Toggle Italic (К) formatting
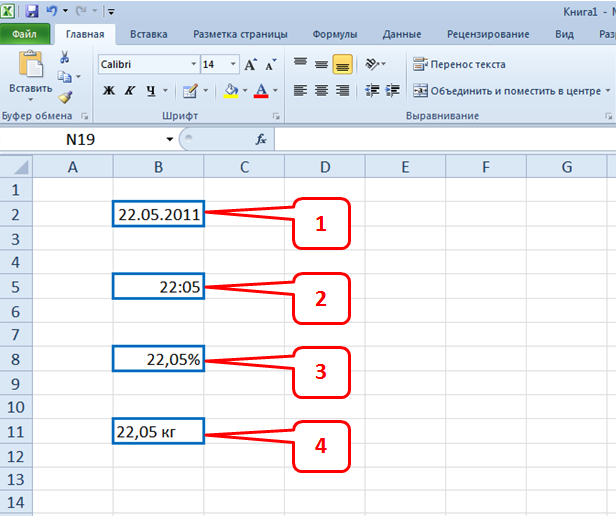 pyautogui.click(x=130, y=91)
